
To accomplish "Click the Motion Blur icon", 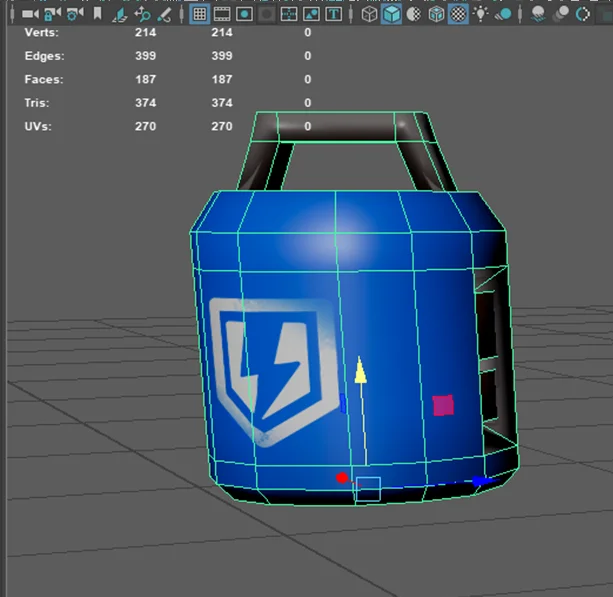I will click(561, 14).
